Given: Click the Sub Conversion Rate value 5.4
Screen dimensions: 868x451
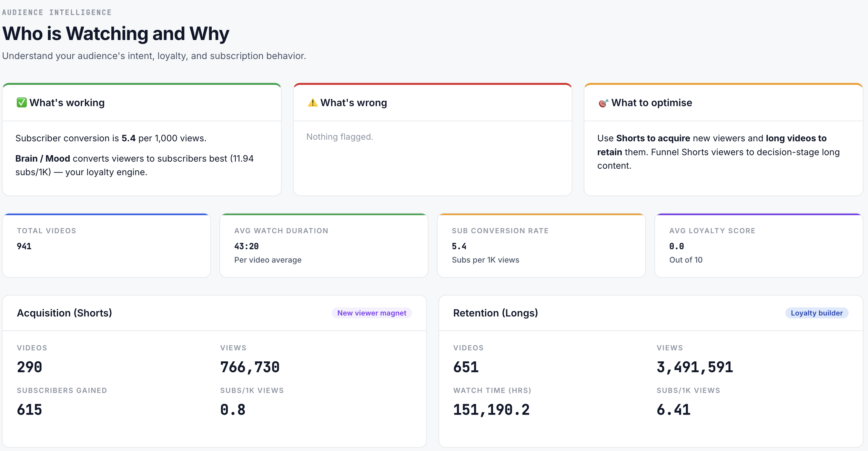Looking at the screenshot, I should 459,246.
